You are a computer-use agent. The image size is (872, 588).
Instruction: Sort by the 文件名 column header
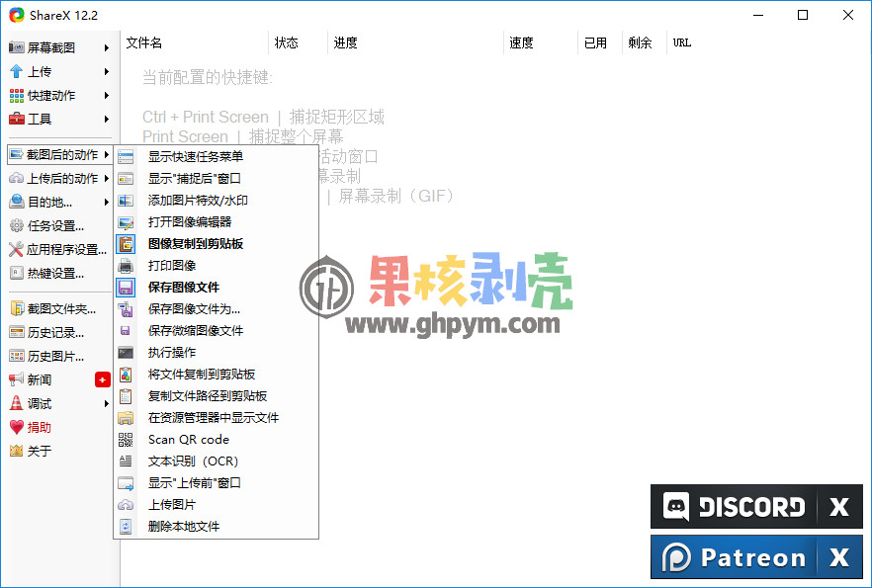point(195,42)
